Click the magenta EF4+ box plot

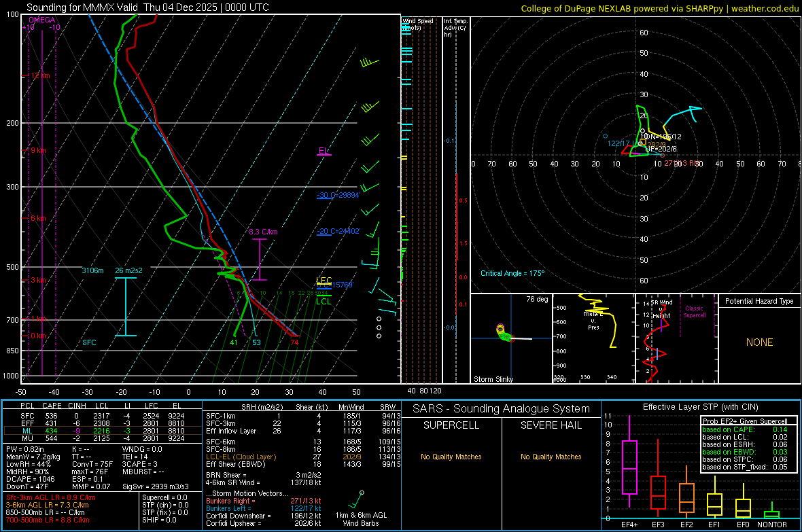(x=629, y=461)
